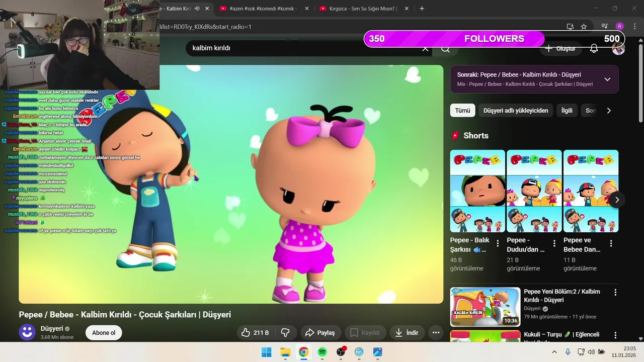The width and height of the screenshot is (644, 362).
Task: Close the #azeri #sok #komedi tab
Action: [307, 9]
